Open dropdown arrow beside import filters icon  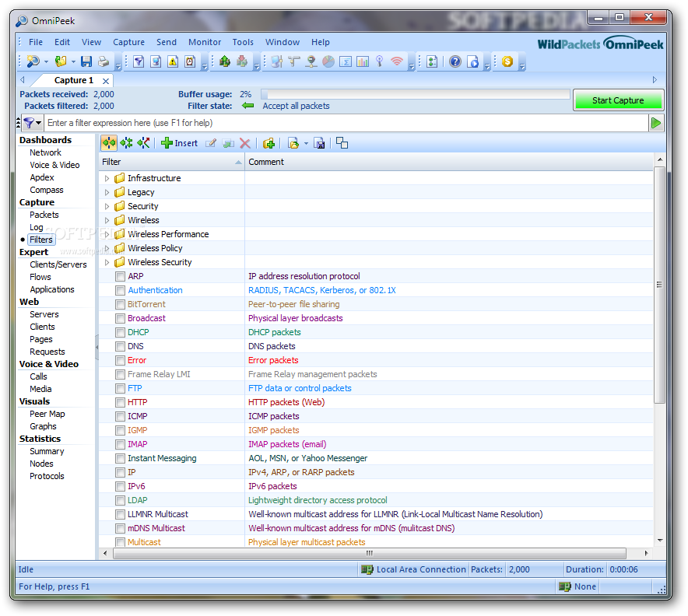click(x=306, y=144)
